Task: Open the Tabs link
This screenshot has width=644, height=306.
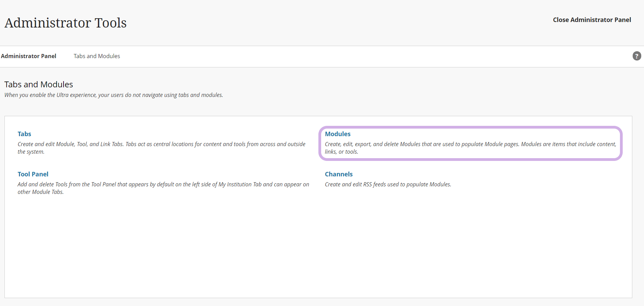Action: pos(24,134)
